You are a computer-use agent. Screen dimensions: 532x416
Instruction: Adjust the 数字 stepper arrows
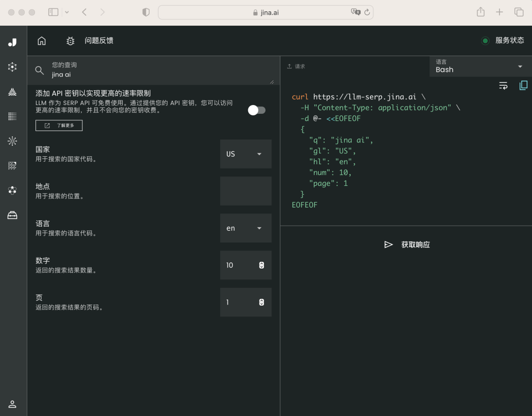click(x=261, y=265)
